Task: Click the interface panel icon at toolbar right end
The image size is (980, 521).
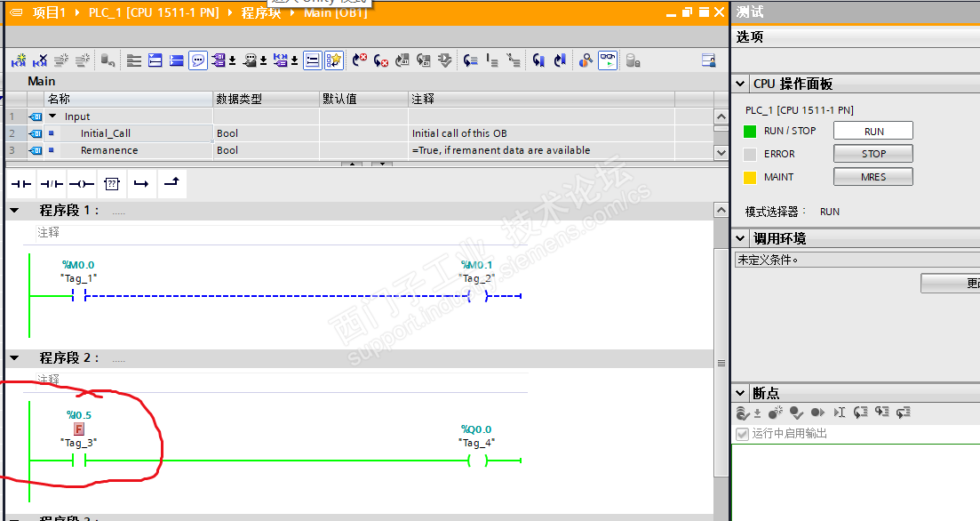Action: click(709, 60)
